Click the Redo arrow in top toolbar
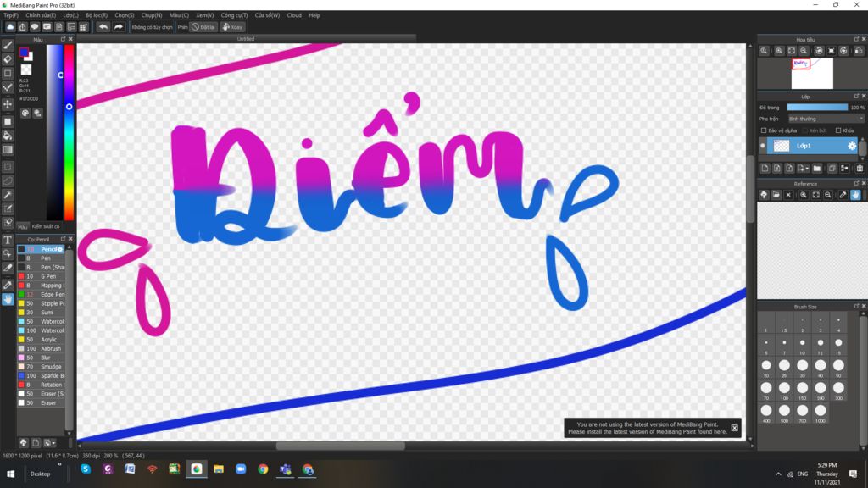868x488 pixels. 119,26
